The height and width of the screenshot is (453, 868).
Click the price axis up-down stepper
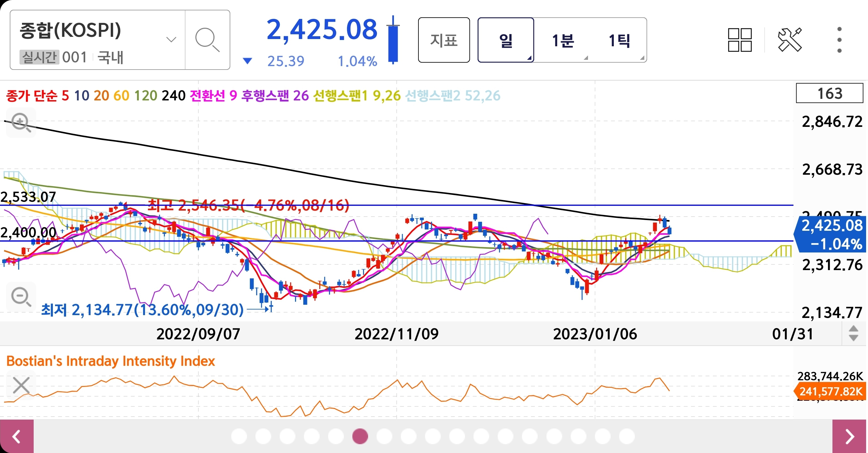click(x=853, y=333)
